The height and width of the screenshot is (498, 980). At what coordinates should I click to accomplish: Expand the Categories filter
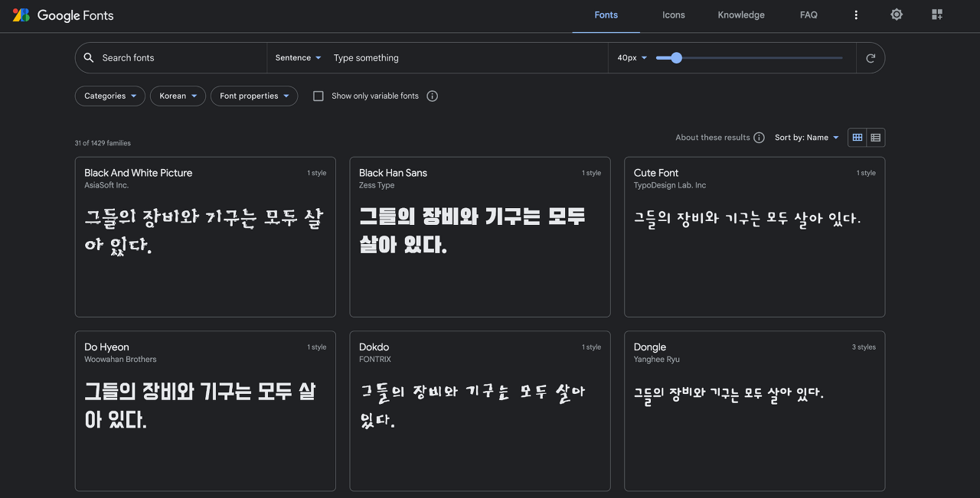pyautogui.click(x=110, y=96)
